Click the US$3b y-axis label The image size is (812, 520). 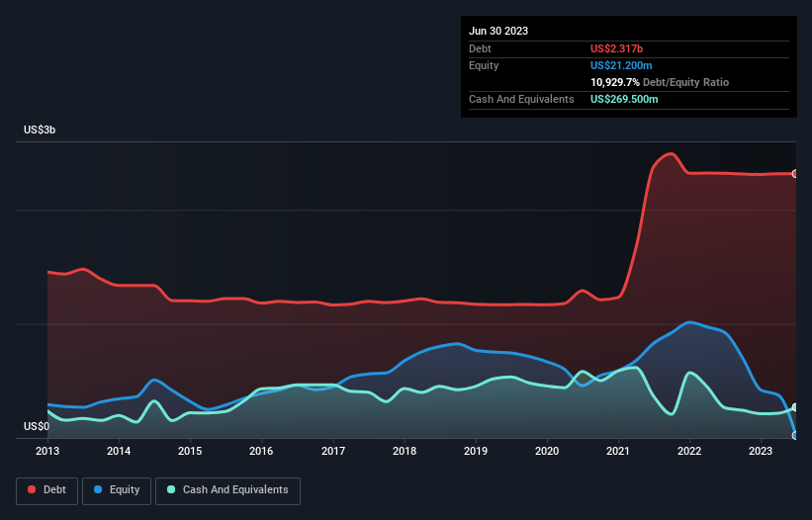click(40, 130)
